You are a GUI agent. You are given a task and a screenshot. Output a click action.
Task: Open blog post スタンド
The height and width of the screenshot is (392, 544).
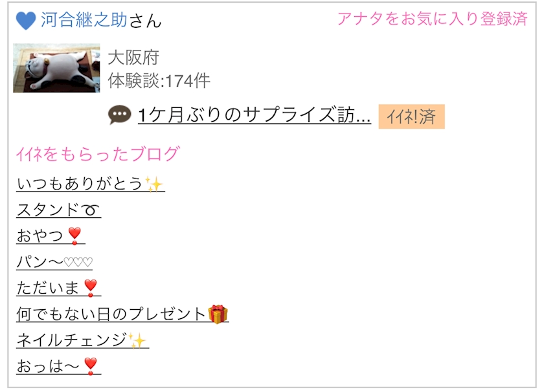point(59,210)
